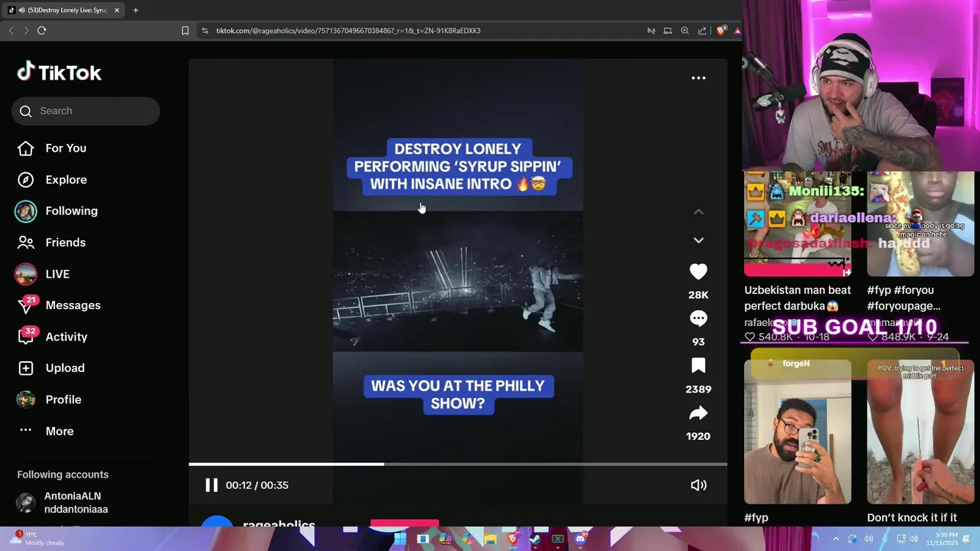Show hidden system tray icons chevron

(836, 539)
